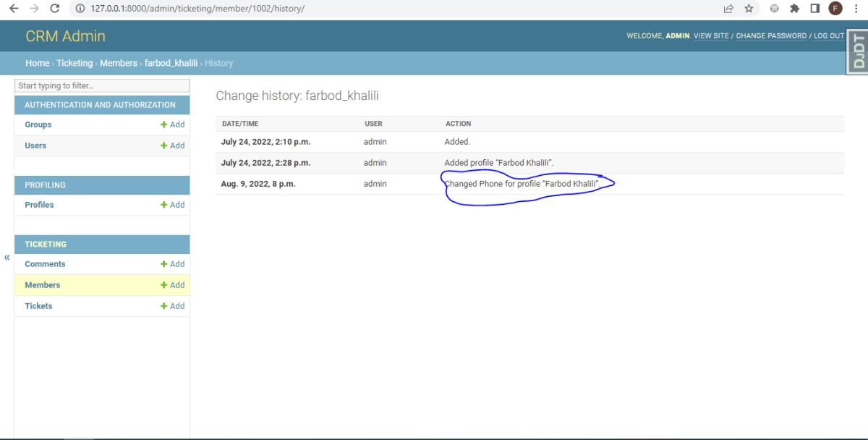Click VIEW SITE link
The image size is (868, 440).
(x=711, y=36)
